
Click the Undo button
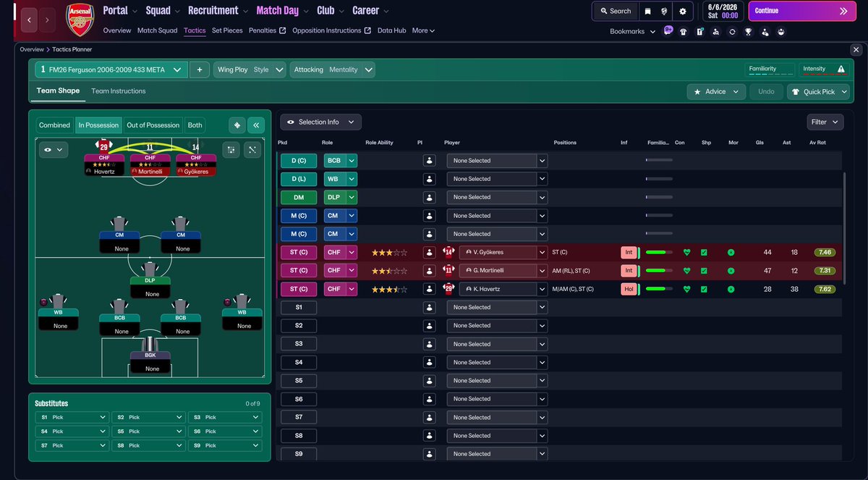point(765,92)
